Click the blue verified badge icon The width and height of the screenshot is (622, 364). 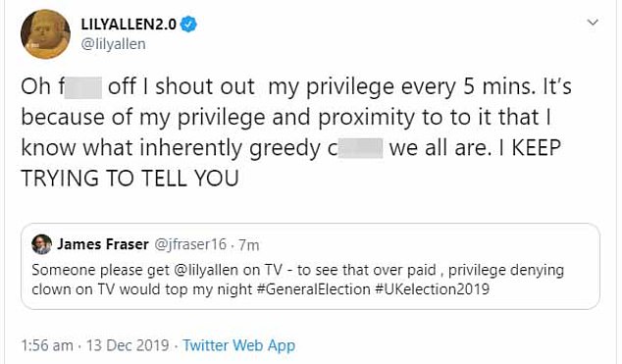[188, 25]
